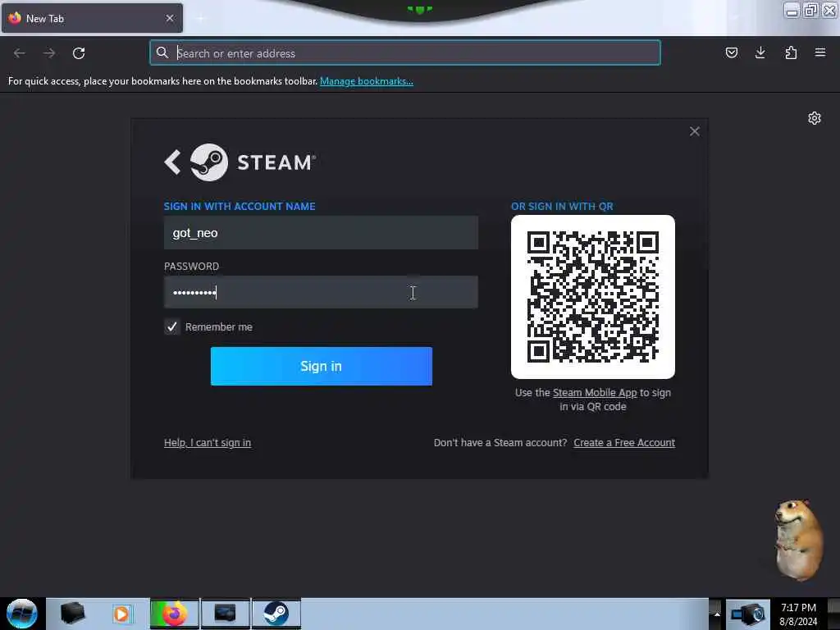The height and width of the screenshot is (630, 840).
Task: Open the Firefox downloads panel
Action: click(x=760, y=52)
